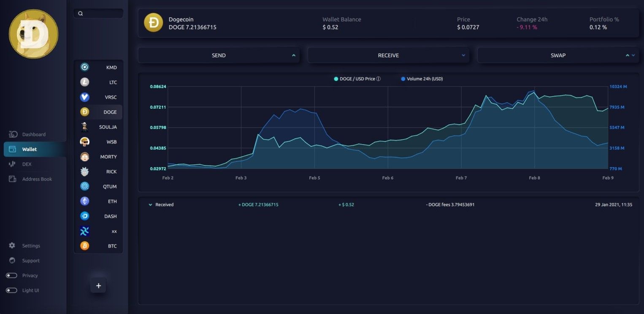Image resolution: width=644 pixels, height=314 pixels.
Task: Click the Feb 8 label on chart axis
Action: (534, 178)
